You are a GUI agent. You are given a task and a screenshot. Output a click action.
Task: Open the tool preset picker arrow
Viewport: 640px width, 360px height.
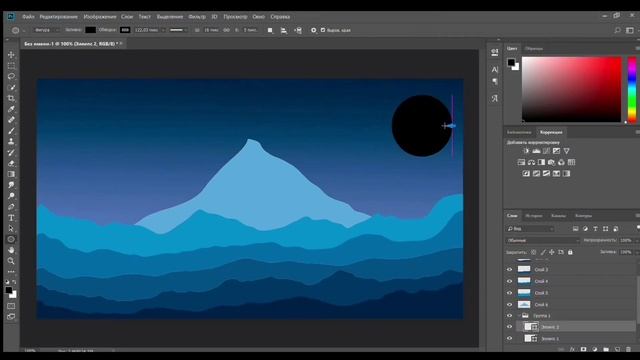tap(24, 30)
